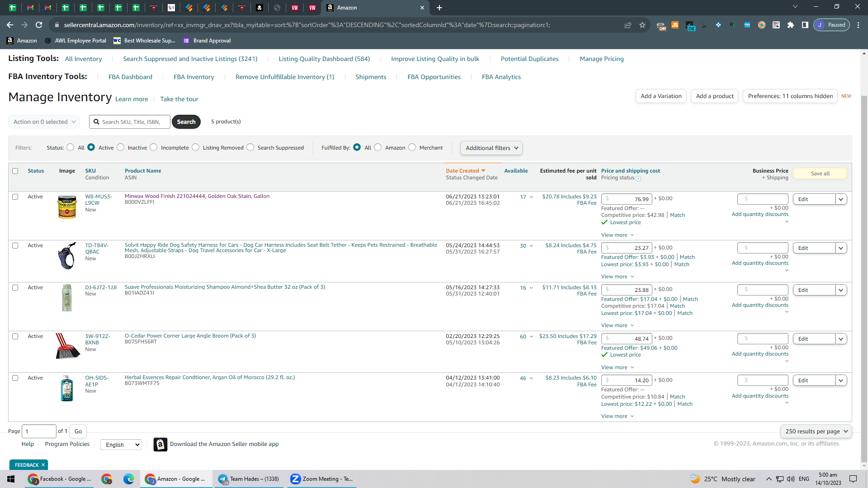
Task: Set Fulfilled By to Merchant
Action: coord(412,147)
